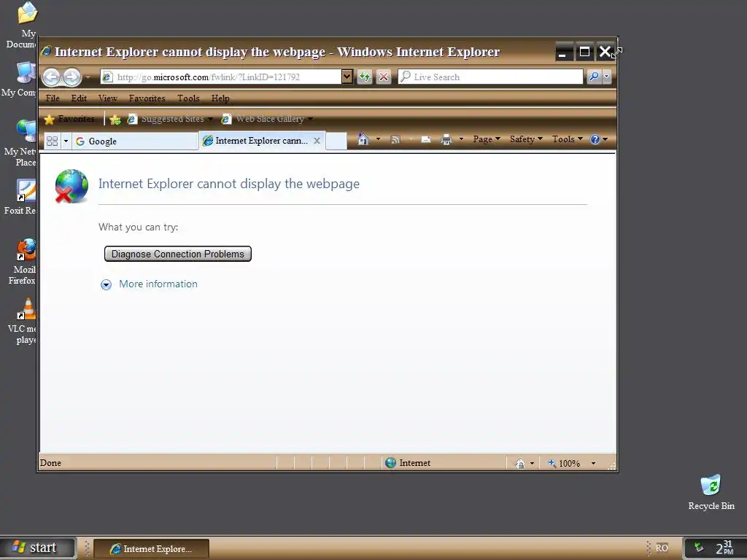This screenshot has height=560, width=747.
Task: Go back with the Back arrow button
Action: (x=52, y=77)
